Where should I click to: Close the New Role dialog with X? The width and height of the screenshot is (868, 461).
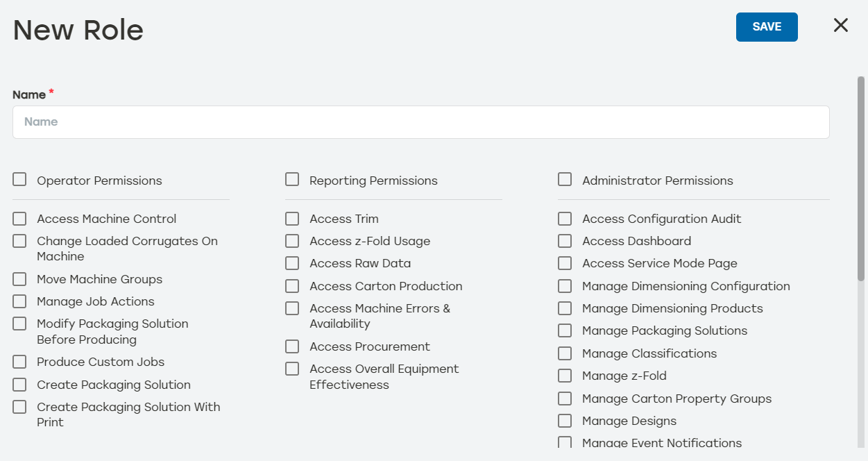click(840, 26)
